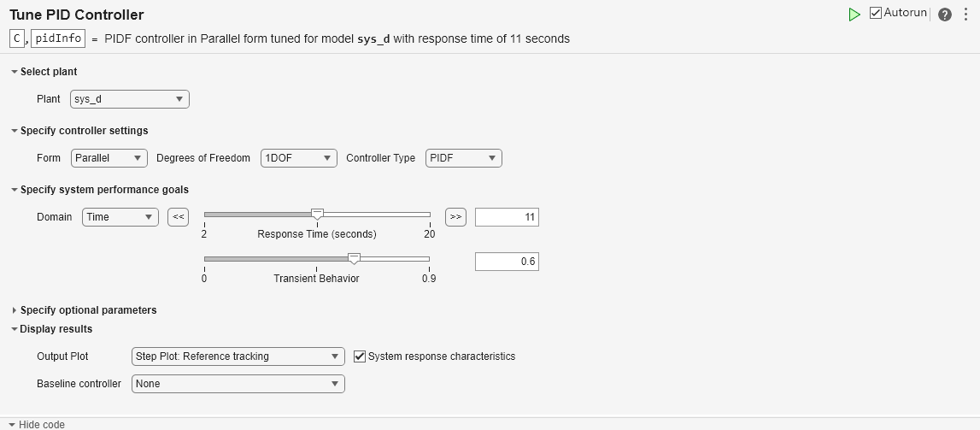Open the Domain Time dropdown

(120, 217)
